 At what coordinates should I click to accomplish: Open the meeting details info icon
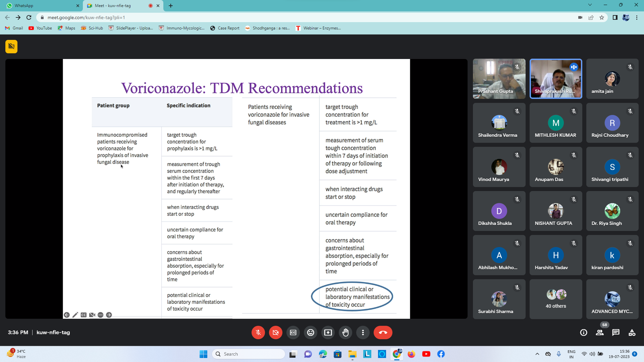point(584,333)
